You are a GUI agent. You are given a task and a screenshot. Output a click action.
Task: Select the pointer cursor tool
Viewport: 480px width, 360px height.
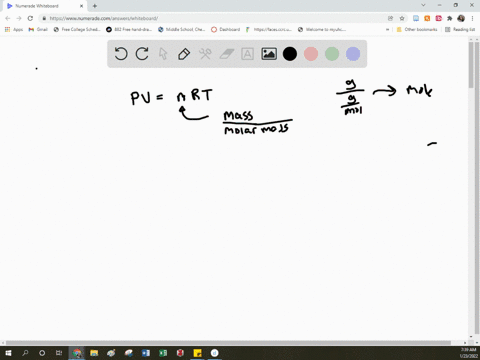(163, 54)
